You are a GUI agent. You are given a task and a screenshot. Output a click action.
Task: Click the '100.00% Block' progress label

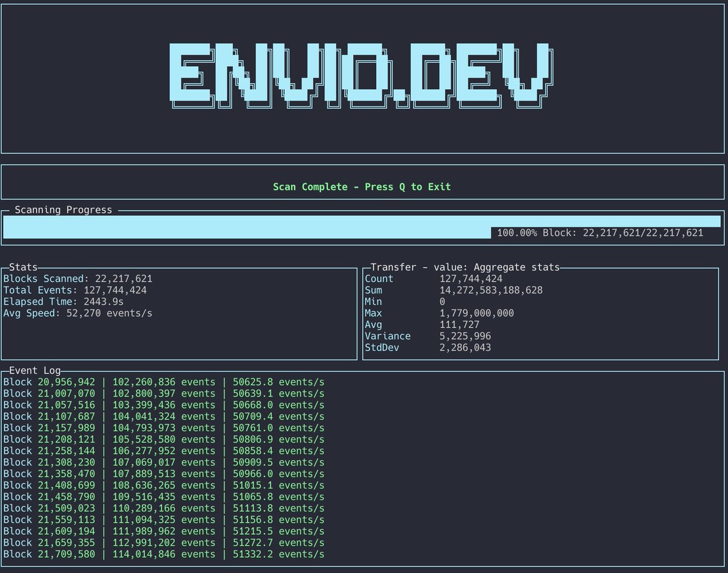[x=599, y=233]
